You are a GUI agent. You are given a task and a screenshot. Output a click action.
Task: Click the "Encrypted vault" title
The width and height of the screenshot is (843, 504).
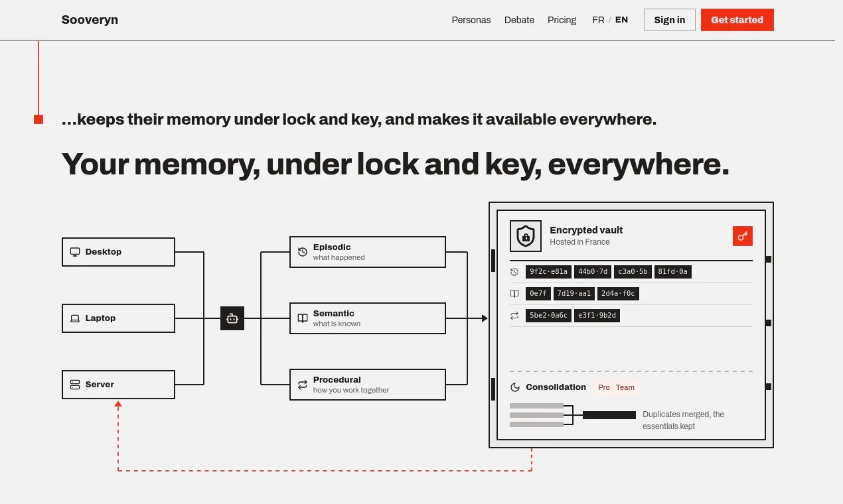[586, 230]
